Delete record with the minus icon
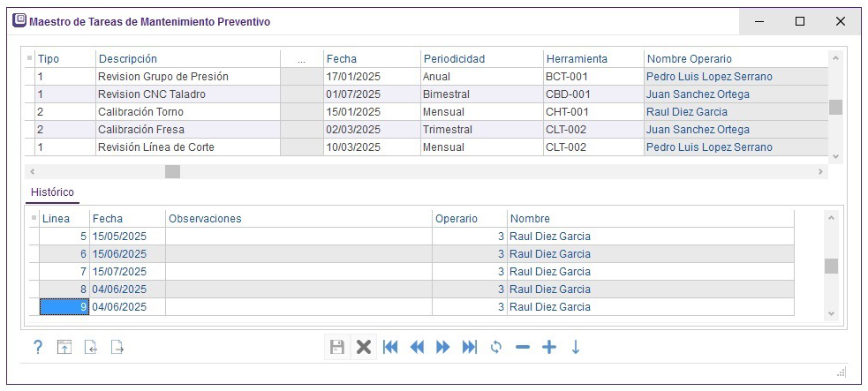This screenshot has width=868, height=391. pos(522,348)
